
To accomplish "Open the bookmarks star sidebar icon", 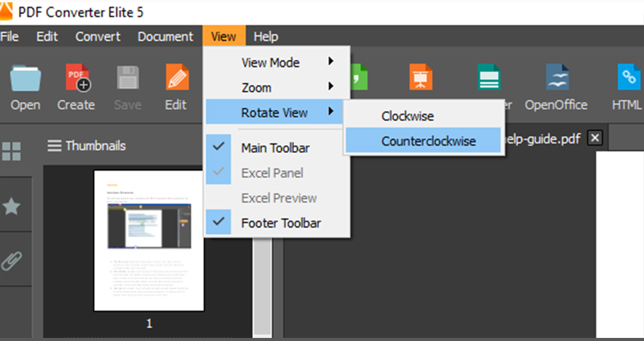I will (x=11, y=206).
